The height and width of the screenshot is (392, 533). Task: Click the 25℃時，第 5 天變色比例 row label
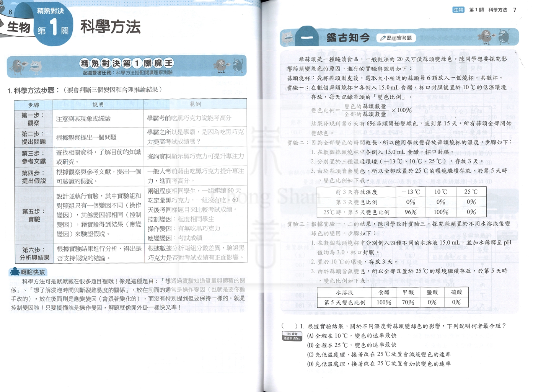356,212
